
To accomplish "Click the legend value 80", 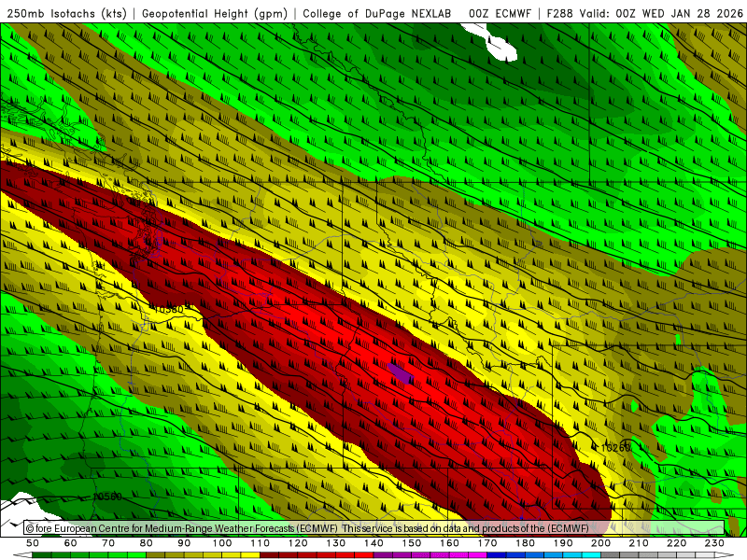I will coord(147,543).
